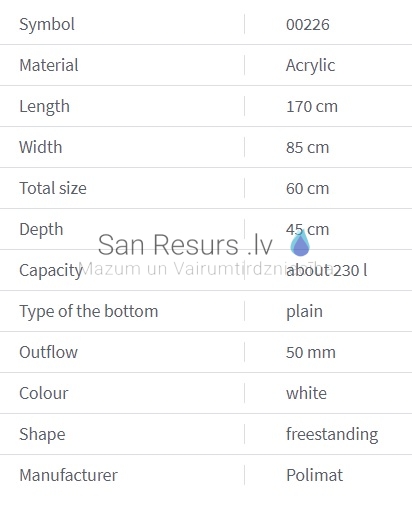Viewport: 412px width, 506px height.
Task: Select the Total size label
Action: 53,188
